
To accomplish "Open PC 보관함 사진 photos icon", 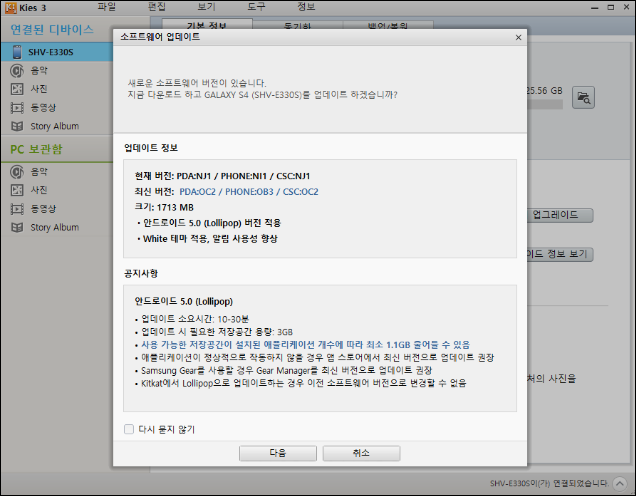I will tap(17, 190).
